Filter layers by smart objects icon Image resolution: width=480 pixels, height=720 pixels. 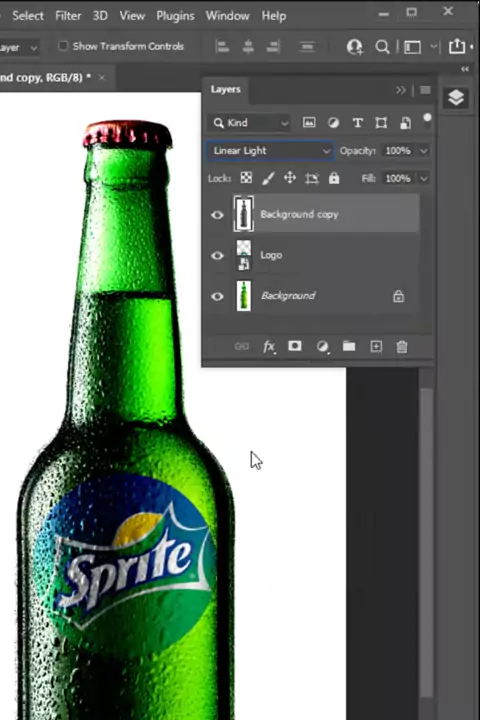405,123
